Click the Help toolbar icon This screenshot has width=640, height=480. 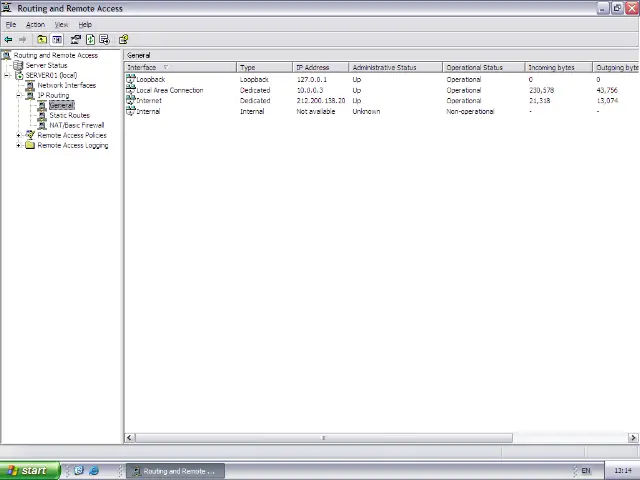[123, 40]
